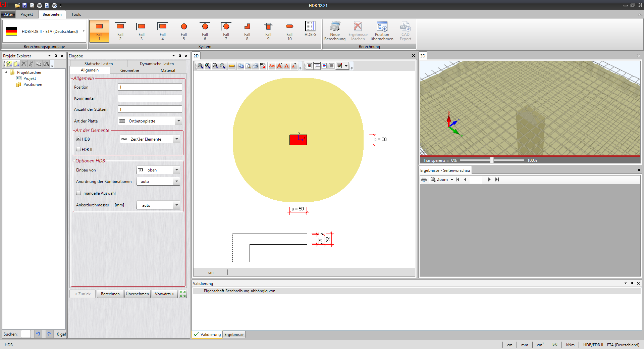Click the Kommentar input field
644x349 pixels.
pyautogui.click(x=150, y=98)
